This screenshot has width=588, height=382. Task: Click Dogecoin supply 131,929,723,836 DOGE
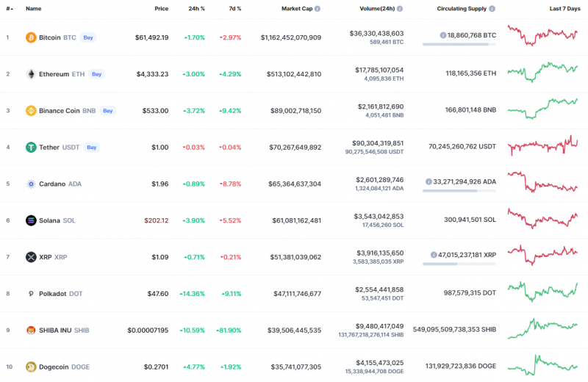[461, 366]
